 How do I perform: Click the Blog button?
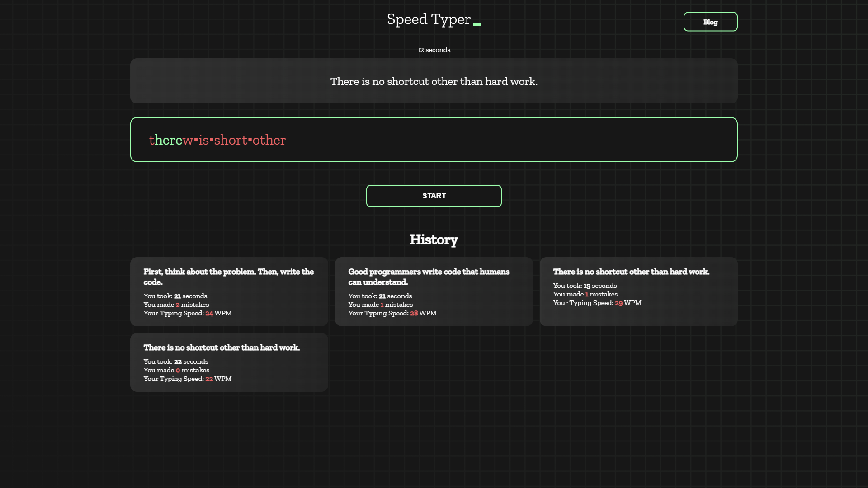pos(710,22)
